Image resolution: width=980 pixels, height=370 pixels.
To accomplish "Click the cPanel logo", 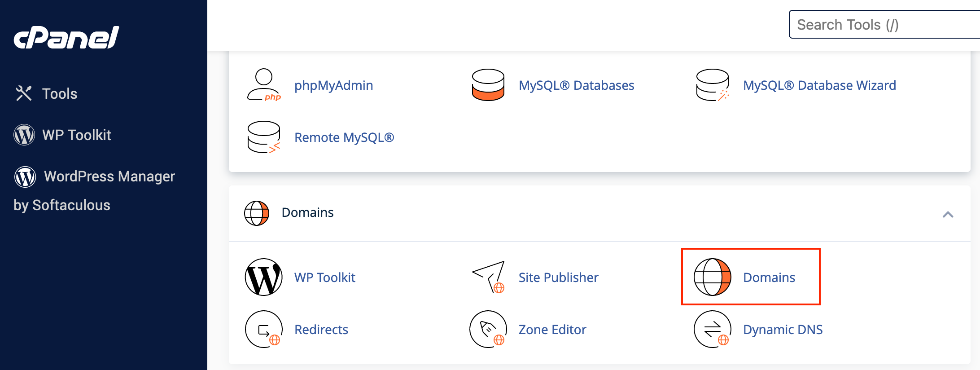I will [x=66, y=38].
